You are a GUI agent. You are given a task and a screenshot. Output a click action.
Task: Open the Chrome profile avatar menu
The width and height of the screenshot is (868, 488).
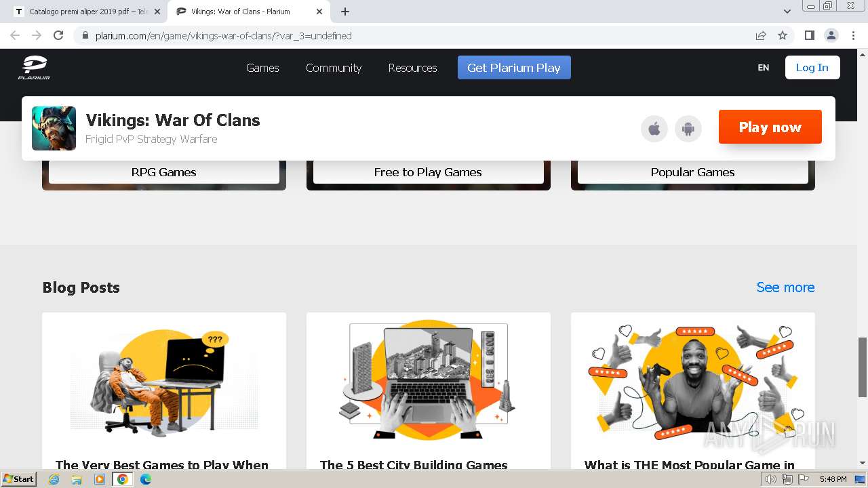(831, 35)
